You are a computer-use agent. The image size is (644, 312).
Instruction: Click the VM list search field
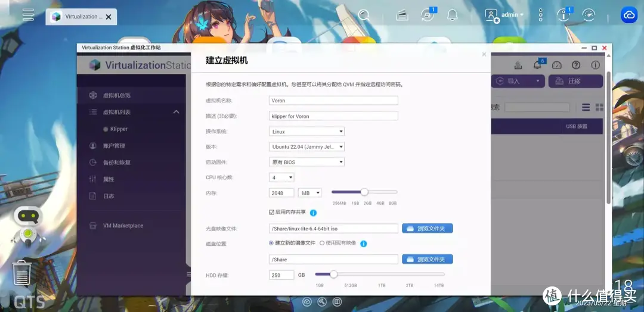[x=537, y=107]
